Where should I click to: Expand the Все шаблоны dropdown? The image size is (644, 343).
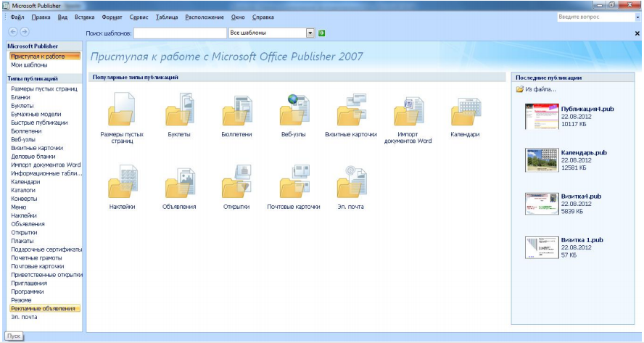tap(310, 33)
